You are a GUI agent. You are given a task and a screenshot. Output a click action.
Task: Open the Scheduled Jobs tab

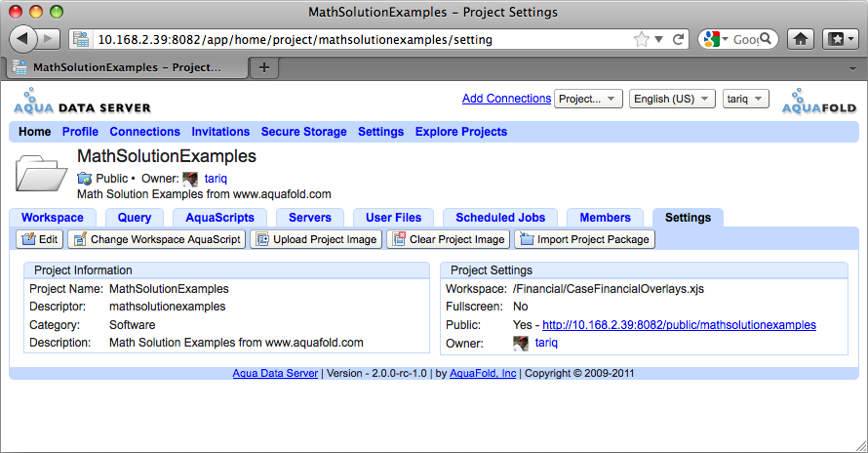point(499,218)
